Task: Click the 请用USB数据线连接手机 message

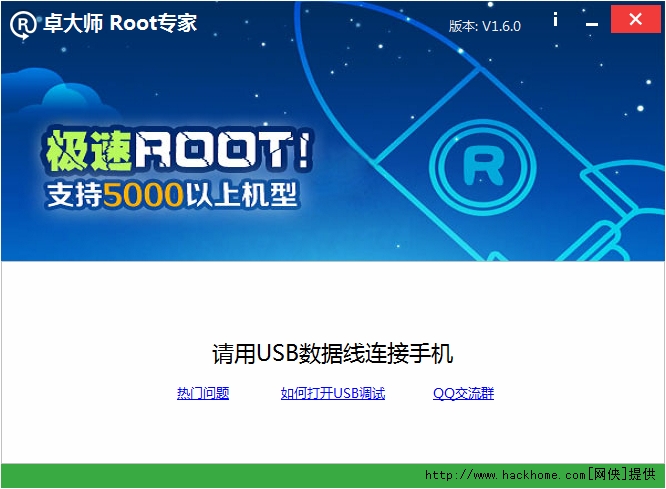Action: point(333,354)
